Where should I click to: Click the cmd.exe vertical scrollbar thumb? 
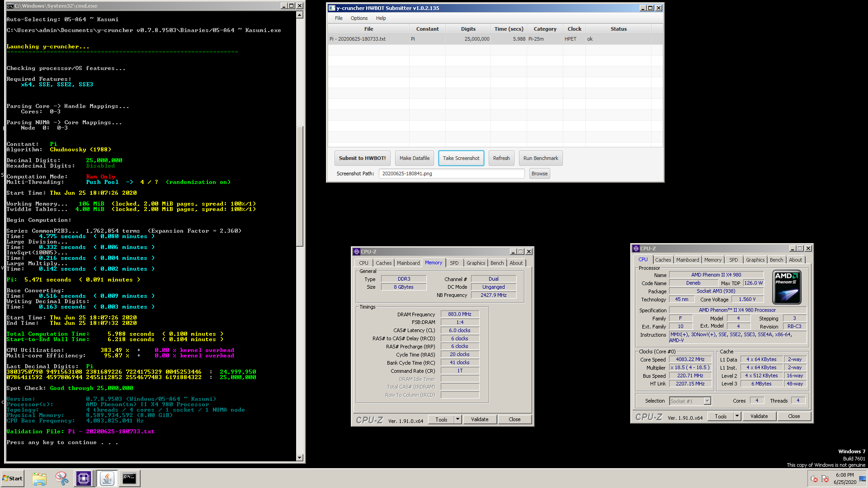(x=299, y=186)
